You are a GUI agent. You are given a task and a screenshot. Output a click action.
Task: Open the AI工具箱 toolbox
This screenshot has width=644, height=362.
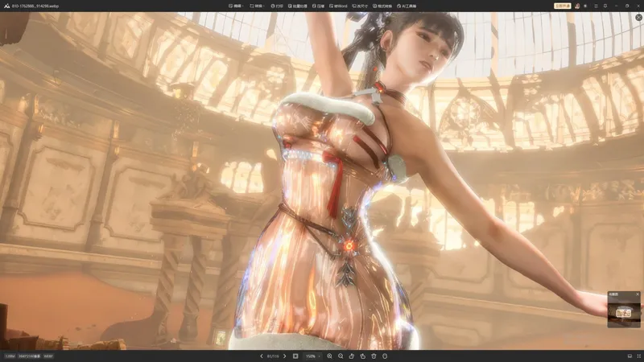407,6
